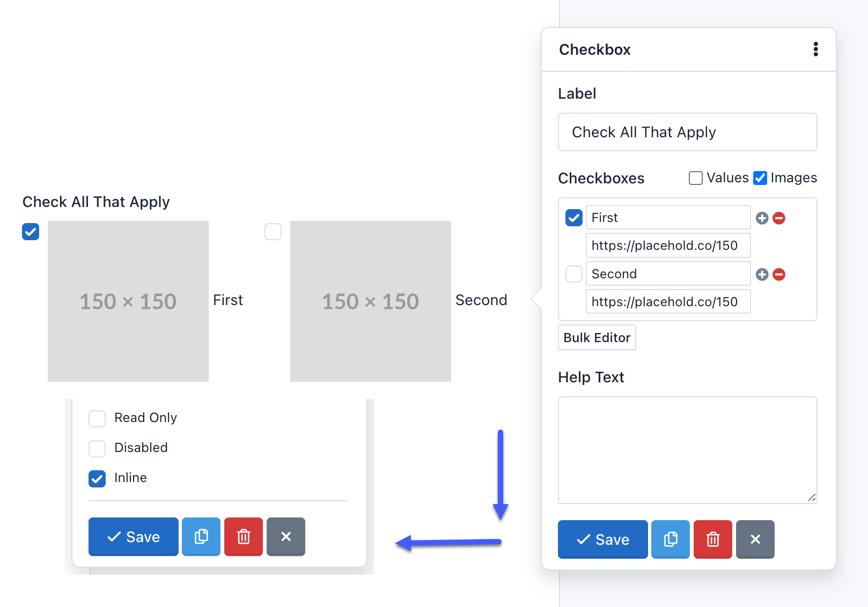Image resolution: width=868 pixels, height=607 pixels.
Task: Delete the Checkbox component
Action: coord(712,539)
